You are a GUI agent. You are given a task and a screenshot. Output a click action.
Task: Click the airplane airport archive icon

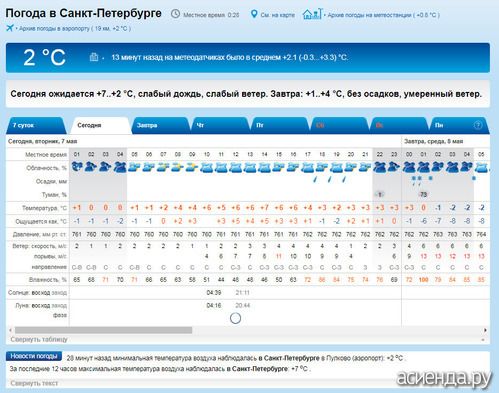coord(10,28)
